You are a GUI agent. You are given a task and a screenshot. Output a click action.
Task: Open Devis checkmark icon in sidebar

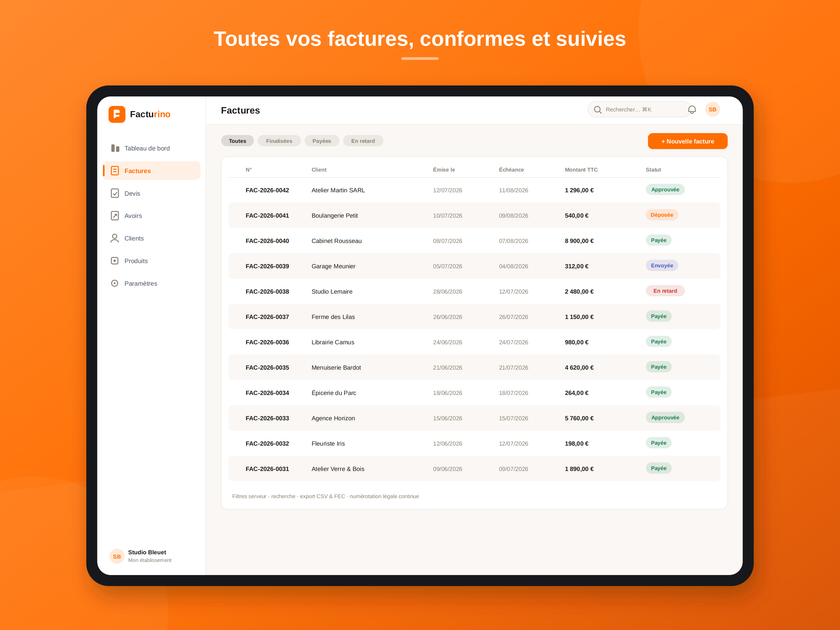pyautogui.click(x=115, y=193)
